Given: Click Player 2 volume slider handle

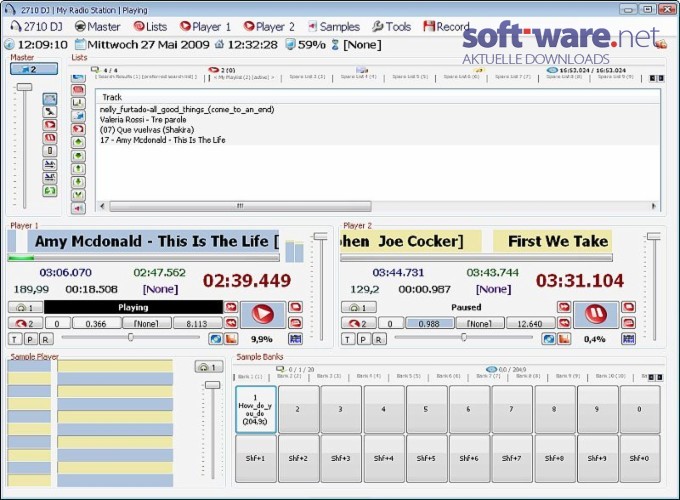Looking at the screenshot, I should click(654, 236).
